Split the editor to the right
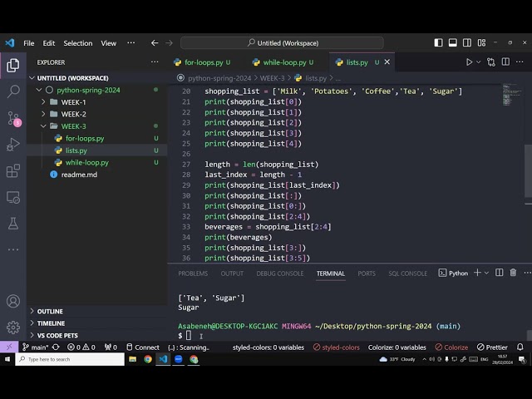532x399 pixels. pyautogui.click(x=505, y=62)
